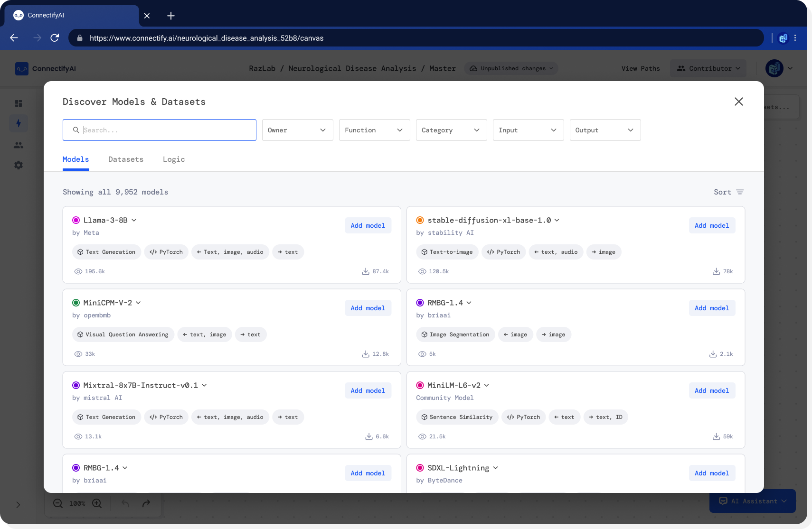Click the PyTorch tag on Llama-3-8B
Screen dimensions: 812x529
pos(166,252)
